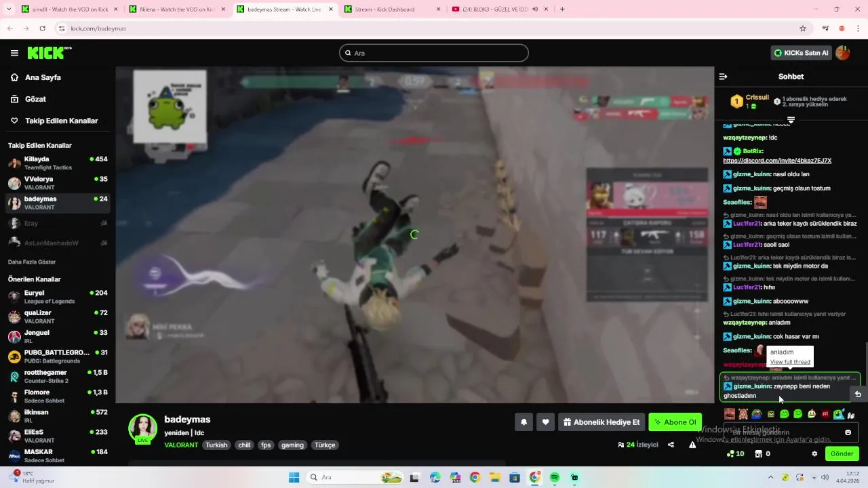Collapse the Sohbet chat panel

(x=723, y=77)
